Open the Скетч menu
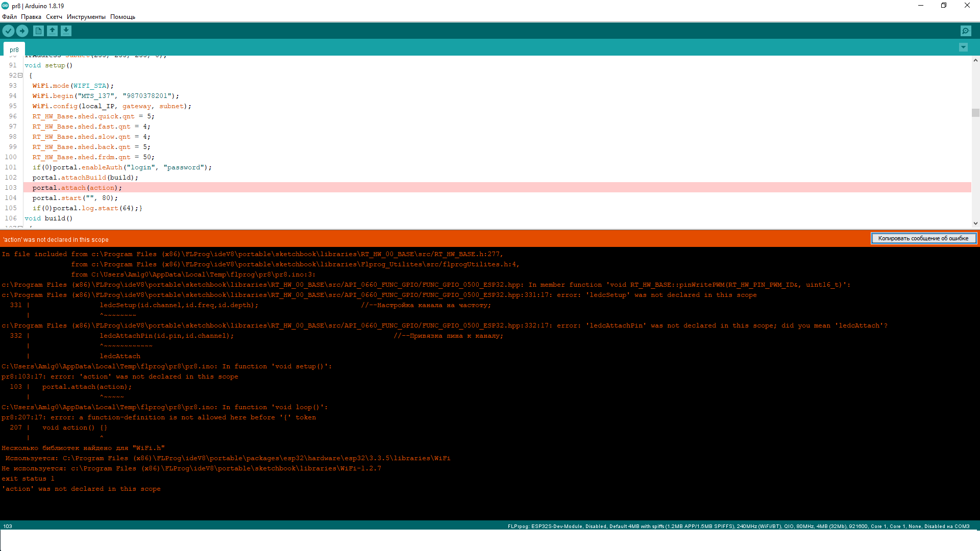This screenshot has height=551, width=980. point(54,17)
